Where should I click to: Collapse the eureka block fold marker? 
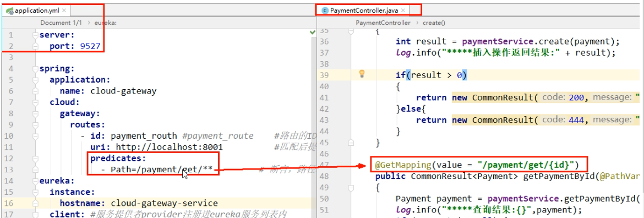pos(36,181)
